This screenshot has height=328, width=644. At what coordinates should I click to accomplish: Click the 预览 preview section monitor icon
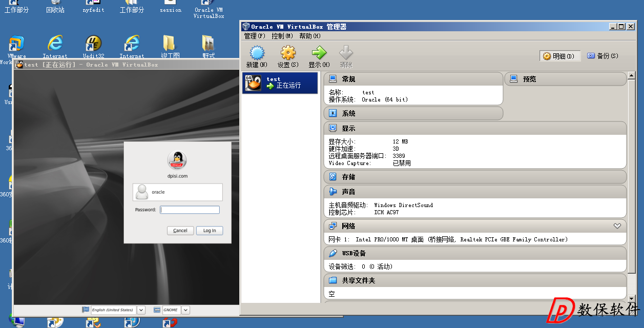click(x=514, y=79)
